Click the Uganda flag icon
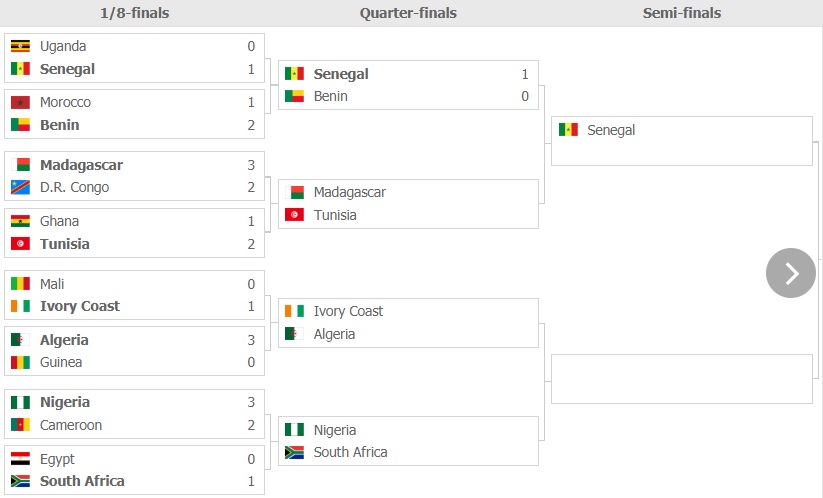 click(x=20, y=46)
